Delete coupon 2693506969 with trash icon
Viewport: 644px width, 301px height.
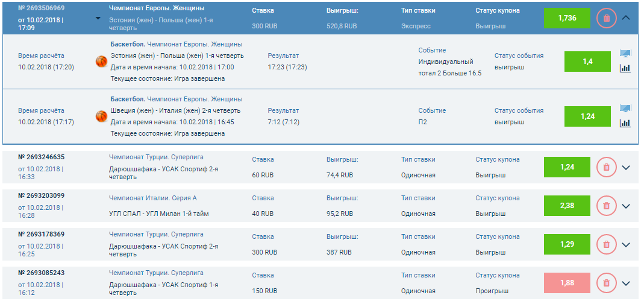(x=606, y=18)
